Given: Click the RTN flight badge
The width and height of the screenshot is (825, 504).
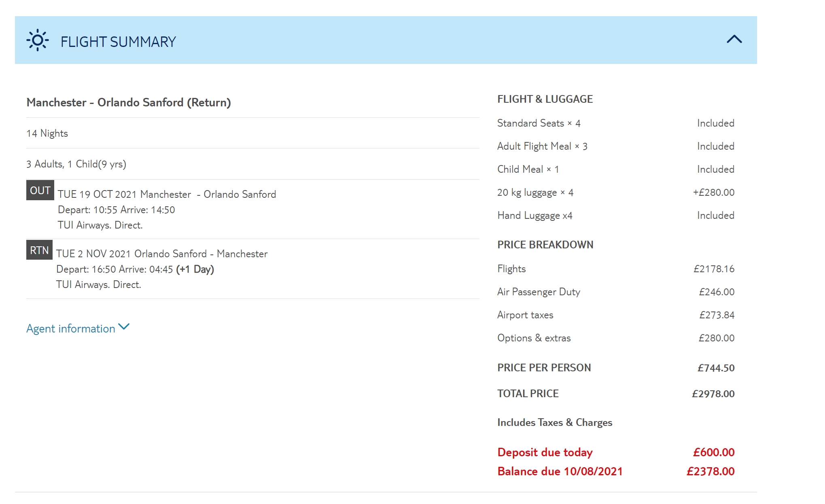Looking at the screenshot, I should click(39, 250).
